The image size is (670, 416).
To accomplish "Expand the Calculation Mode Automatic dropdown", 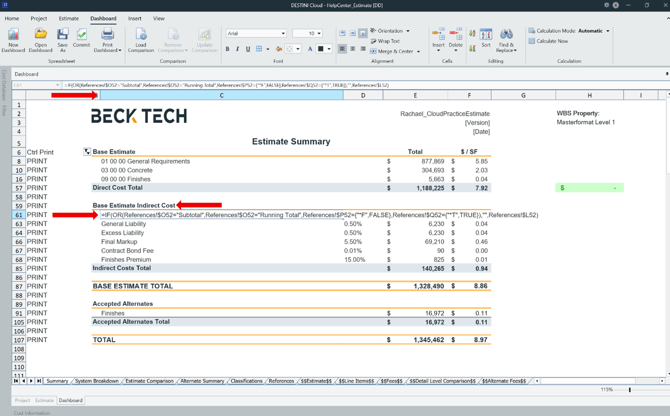I will coord(607,31).
